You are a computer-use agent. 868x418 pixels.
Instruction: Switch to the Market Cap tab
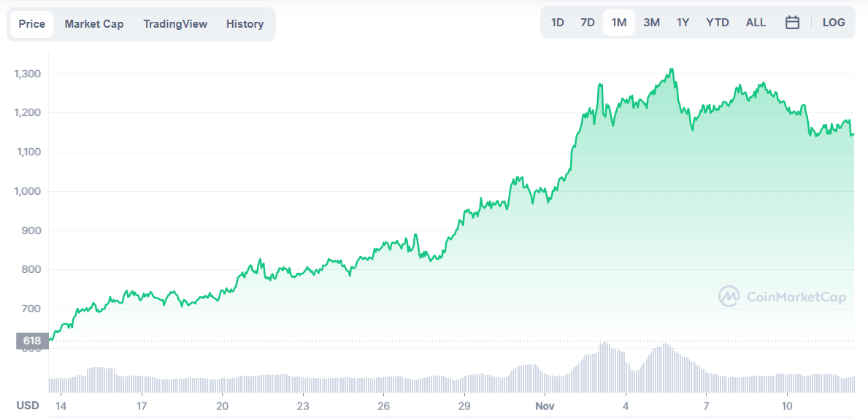pos(94,24)
